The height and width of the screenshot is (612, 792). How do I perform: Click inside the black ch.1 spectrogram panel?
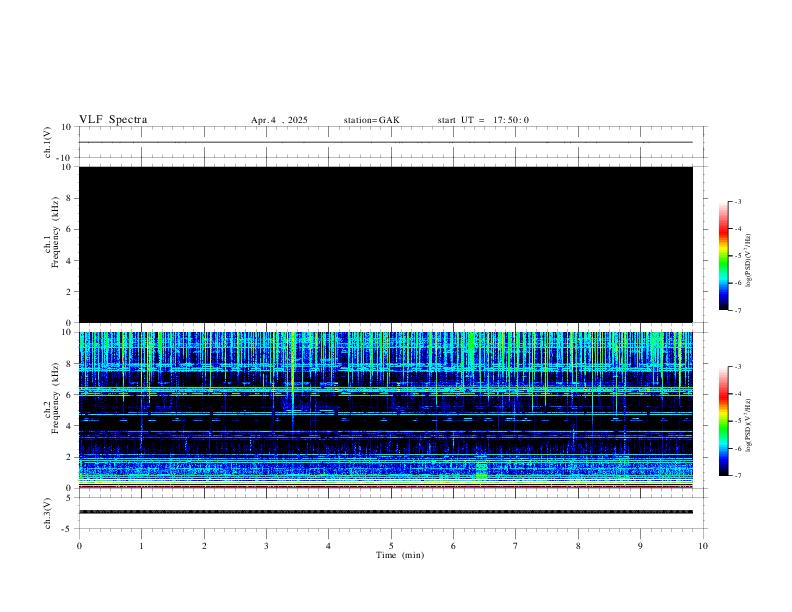tap(386, 244)
